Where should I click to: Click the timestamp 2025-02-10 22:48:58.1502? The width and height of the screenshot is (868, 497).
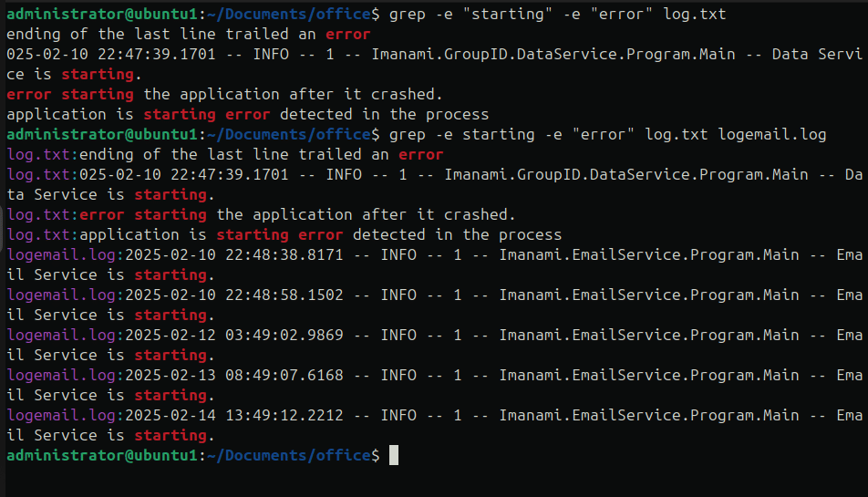click(234, 295)
